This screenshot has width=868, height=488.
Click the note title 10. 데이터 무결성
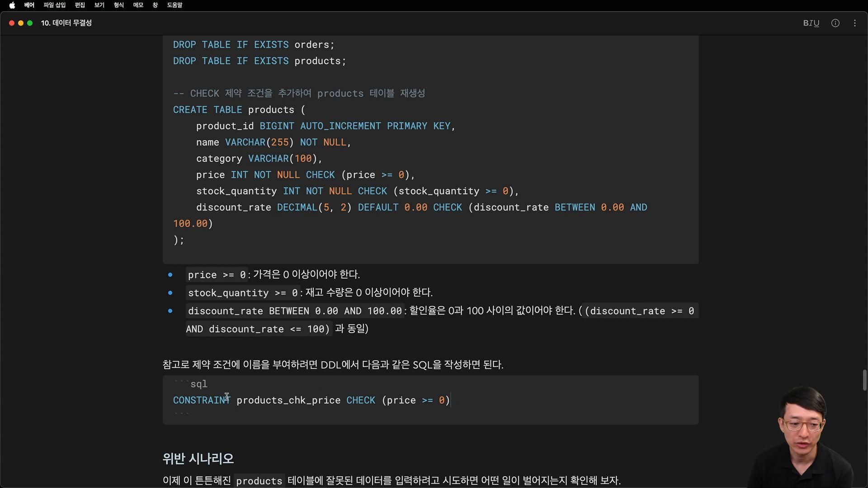[66, 23]
